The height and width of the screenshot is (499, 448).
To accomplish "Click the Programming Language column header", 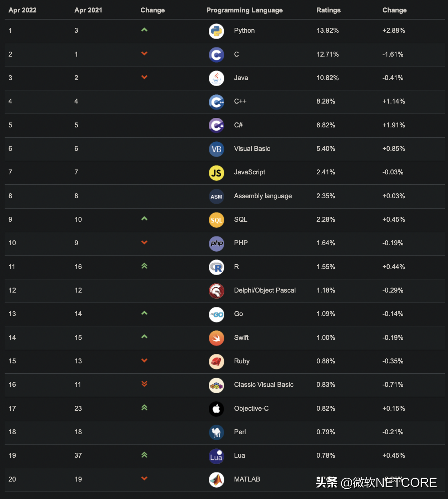I will point(244,10).
